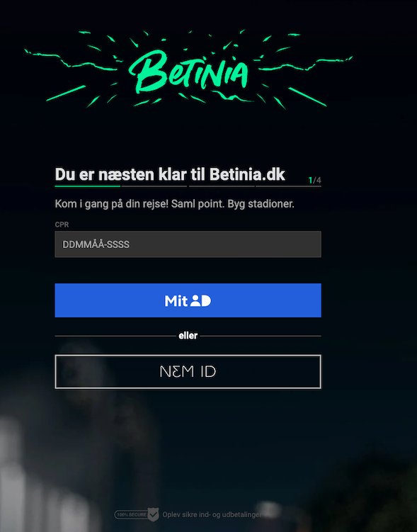
Task: Click 'Oplev sikre ind- og udbetalinger' text
Action: coord(212,514)
